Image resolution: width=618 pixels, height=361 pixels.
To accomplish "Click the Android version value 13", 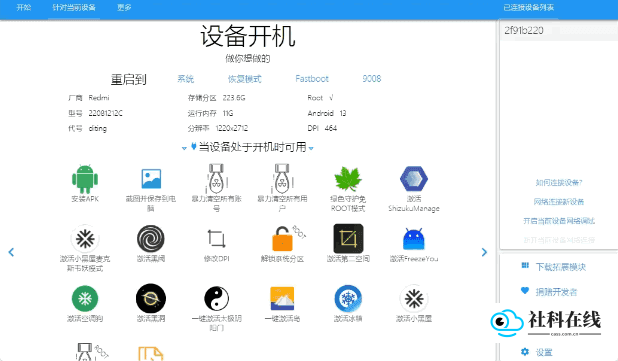I will tap(343, 113).
